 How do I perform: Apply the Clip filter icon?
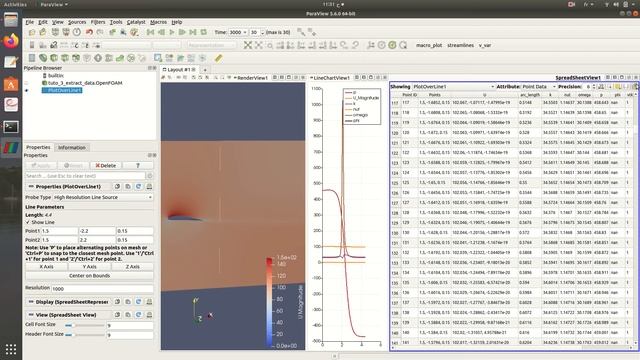(54, 58)
